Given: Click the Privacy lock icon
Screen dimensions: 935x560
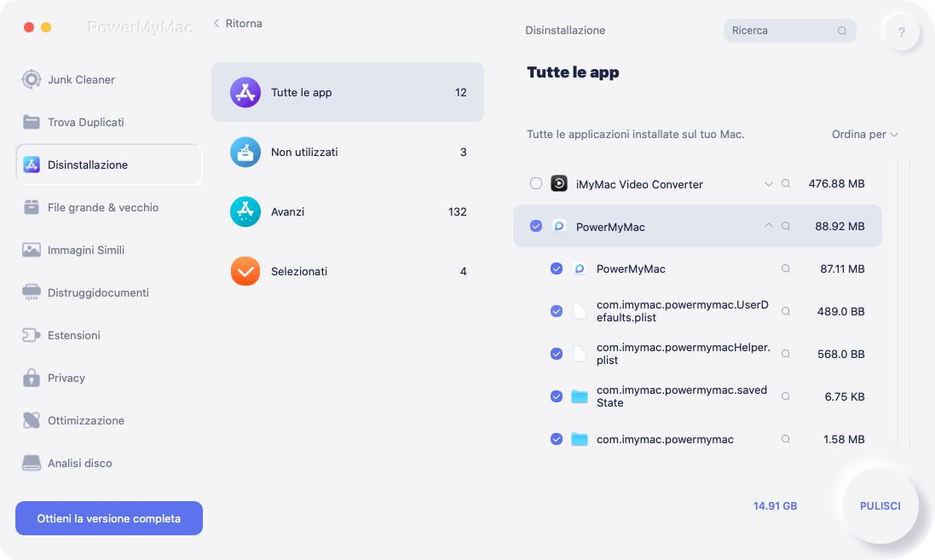Looking at the screenshot, I should click(31, 378).
